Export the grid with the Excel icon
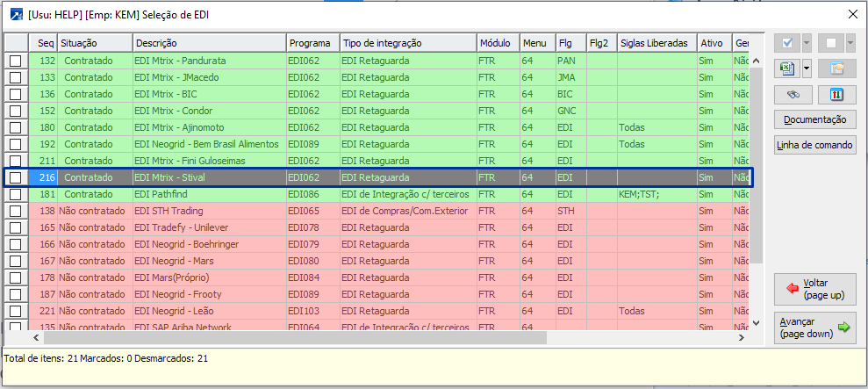 tap(788, 69)
